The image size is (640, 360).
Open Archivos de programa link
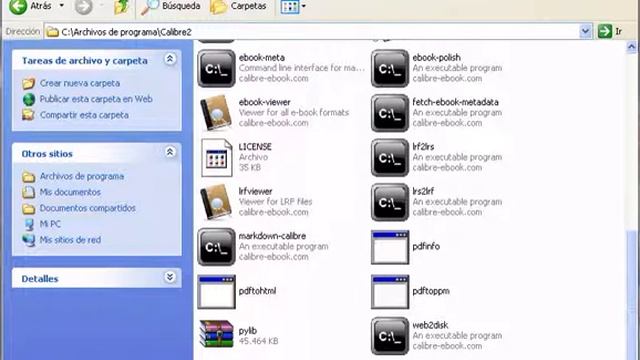[82, 176]
